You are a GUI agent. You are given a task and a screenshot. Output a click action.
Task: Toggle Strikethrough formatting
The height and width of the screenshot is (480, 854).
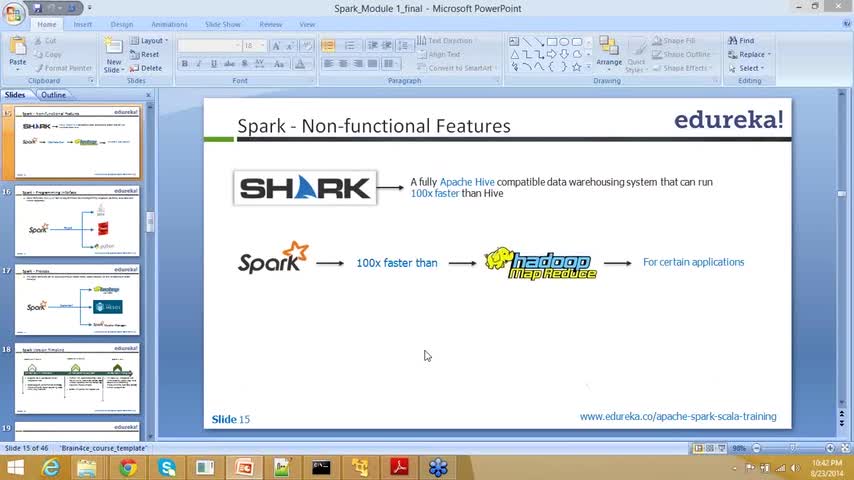pyautogui.click(x=229, y=64)
